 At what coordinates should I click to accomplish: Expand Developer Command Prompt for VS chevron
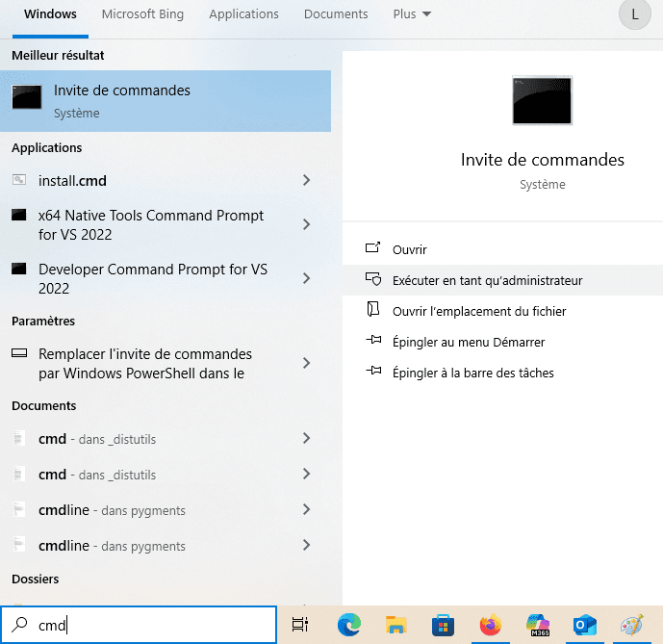point(306,278)
